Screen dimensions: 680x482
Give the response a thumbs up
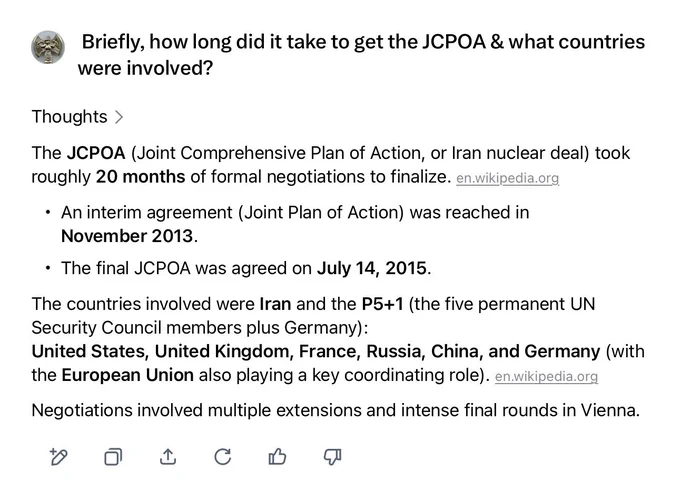point(277,457)
